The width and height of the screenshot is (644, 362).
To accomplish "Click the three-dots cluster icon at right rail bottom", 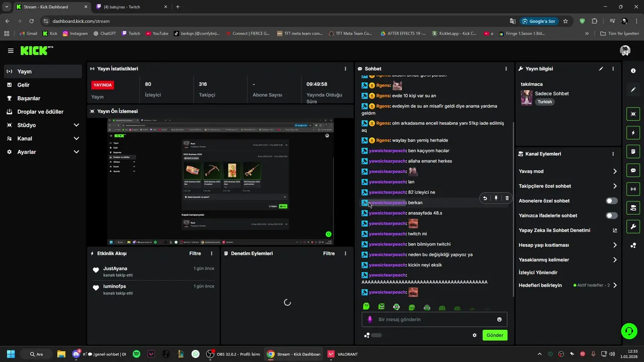I will [633, 245].
